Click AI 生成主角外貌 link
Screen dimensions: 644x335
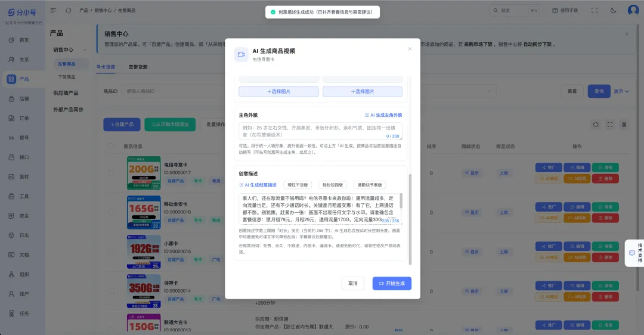(x=383, y=115)
